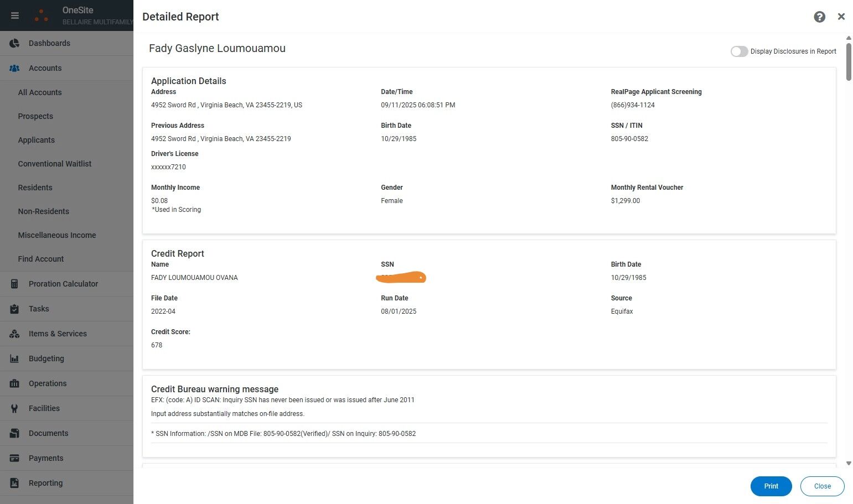The height and width of the screenshot is (504, 853).
Task: Click the report scrollbar down arrow
Action: (849, 464)
